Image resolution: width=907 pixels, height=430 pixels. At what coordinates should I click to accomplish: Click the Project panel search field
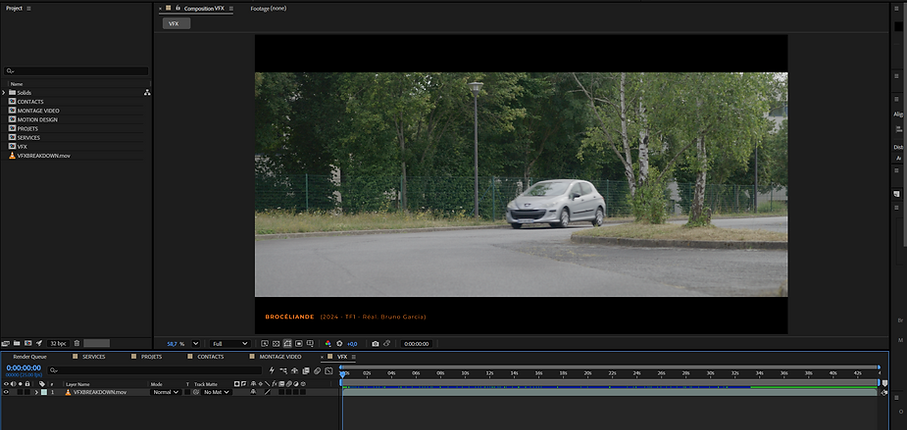[x=76, y=71]
